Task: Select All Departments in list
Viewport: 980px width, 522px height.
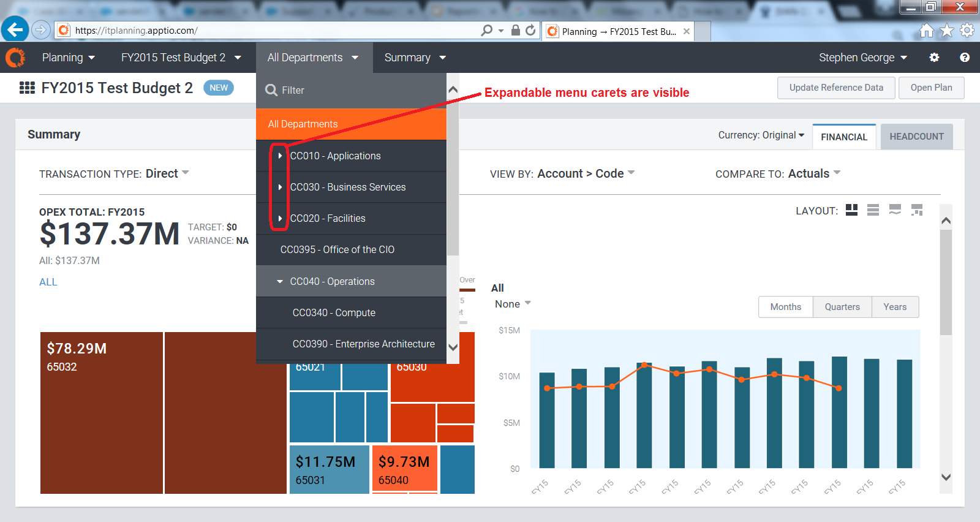Action: (x=351, y=124)
